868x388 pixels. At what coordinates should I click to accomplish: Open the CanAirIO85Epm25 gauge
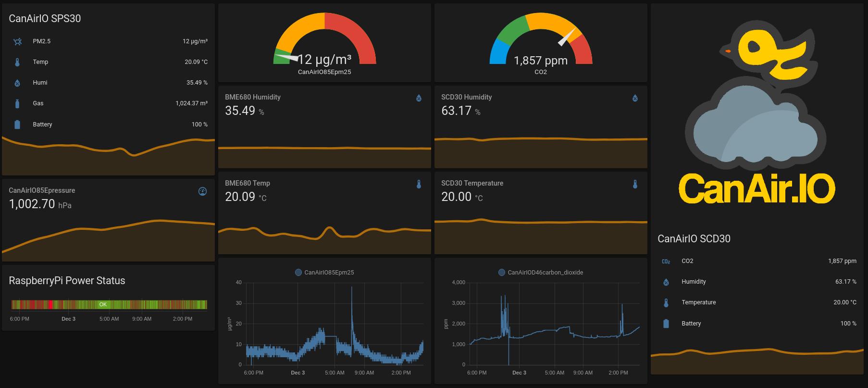point(324,42)
